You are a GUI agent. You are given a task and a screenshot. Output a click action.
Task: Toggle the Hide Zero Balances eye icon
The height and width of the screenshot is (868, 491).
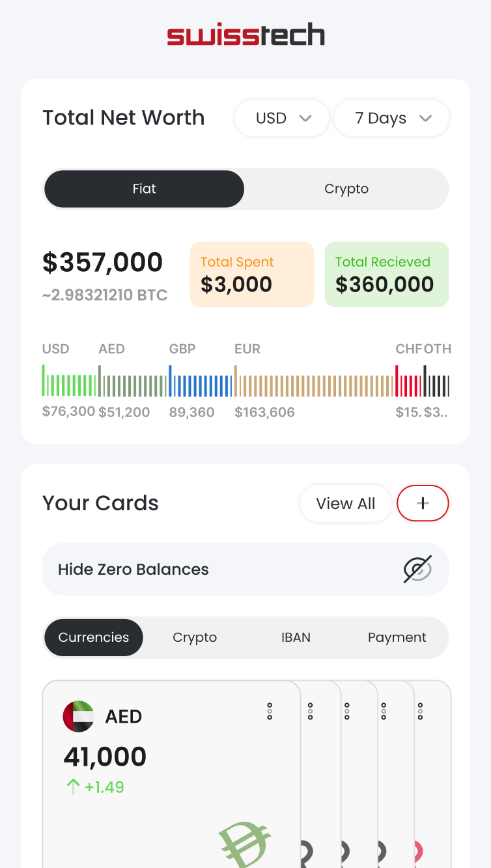click(x=417, y=569)
